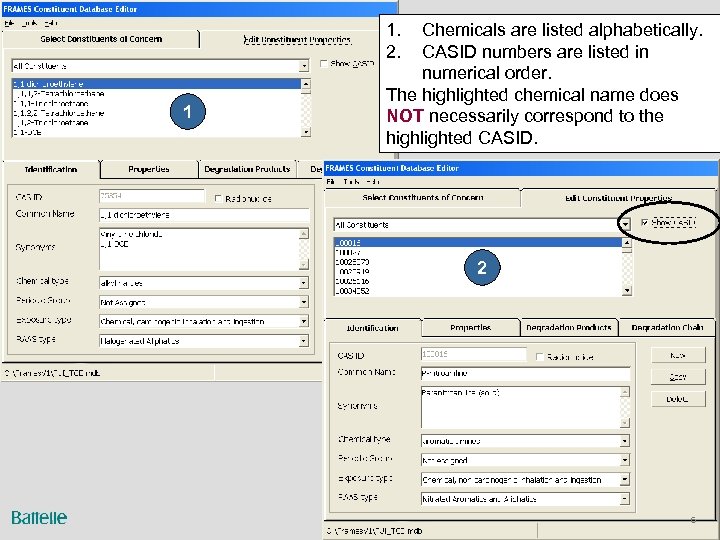Open Help menu in the front window
The image size is (720, 540).
click(x=373, y=182)
